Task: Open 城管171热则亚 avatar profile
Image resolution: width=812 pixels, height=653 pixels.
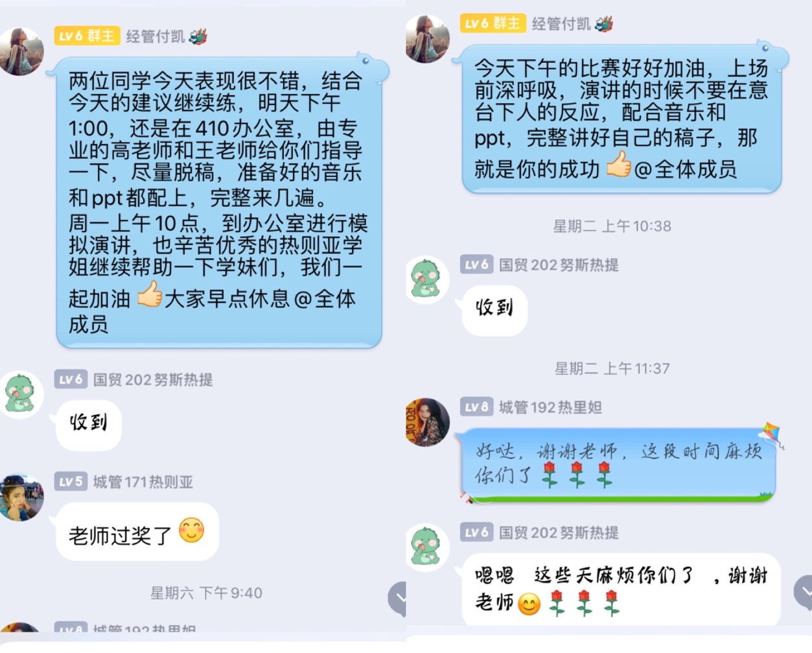Action: 22,497
